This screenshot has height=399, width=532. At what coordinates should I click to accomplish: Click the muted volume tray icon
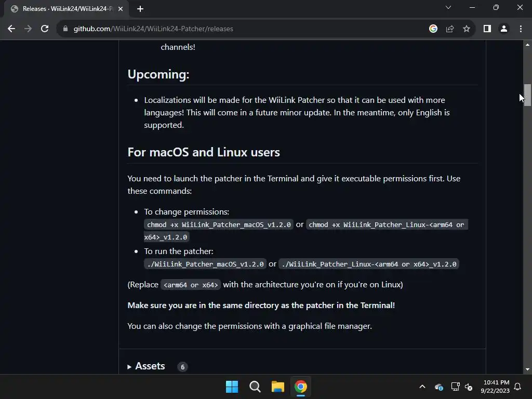[x=469, y=387]
